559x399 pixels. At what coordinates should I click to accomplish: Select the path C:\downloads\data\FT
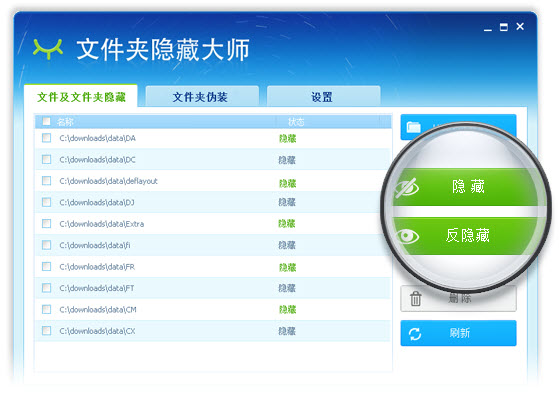(x=97, y=288)
